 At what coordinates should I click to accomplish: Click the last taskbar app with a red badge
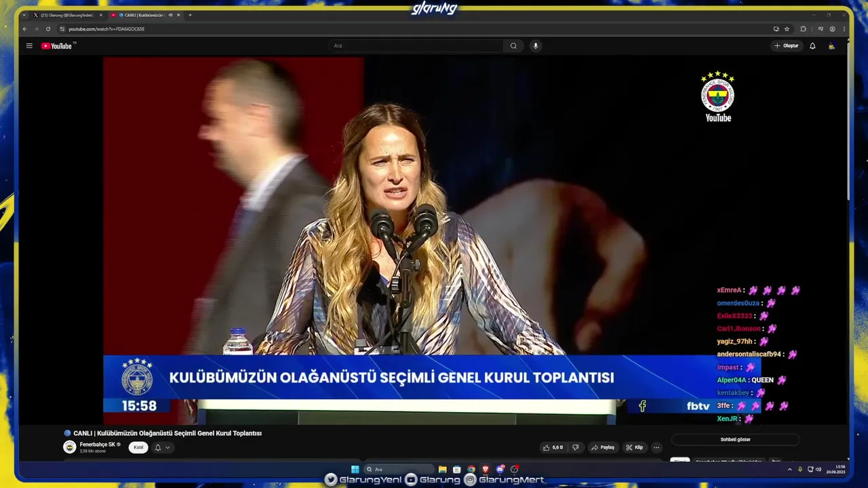(515, 469)
